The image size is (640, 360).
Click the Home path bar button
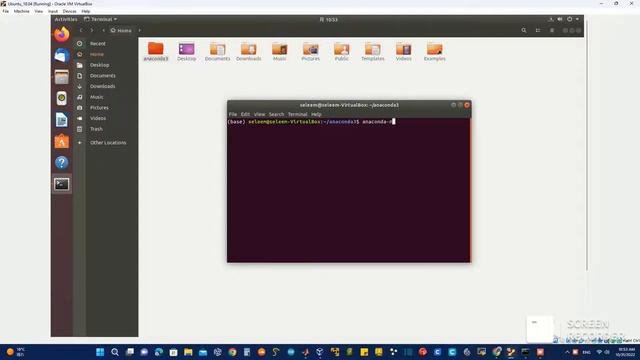(x=121, y=30)
